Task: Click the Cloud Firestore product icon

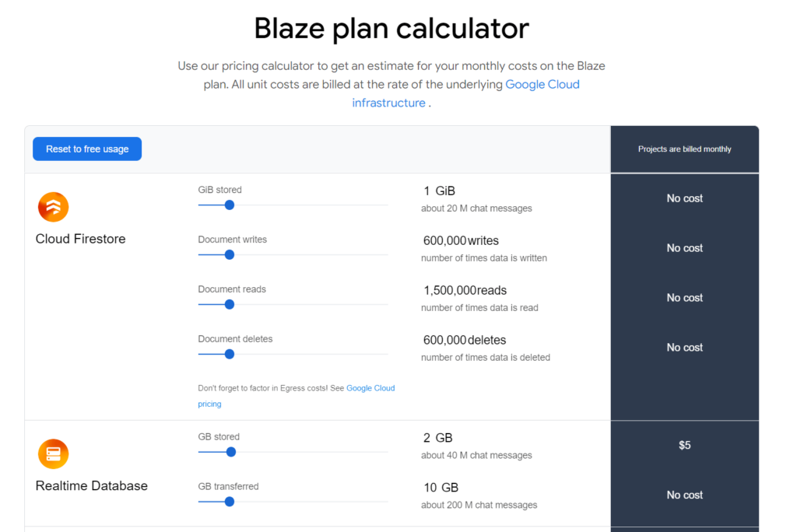Action: point(53,207)
